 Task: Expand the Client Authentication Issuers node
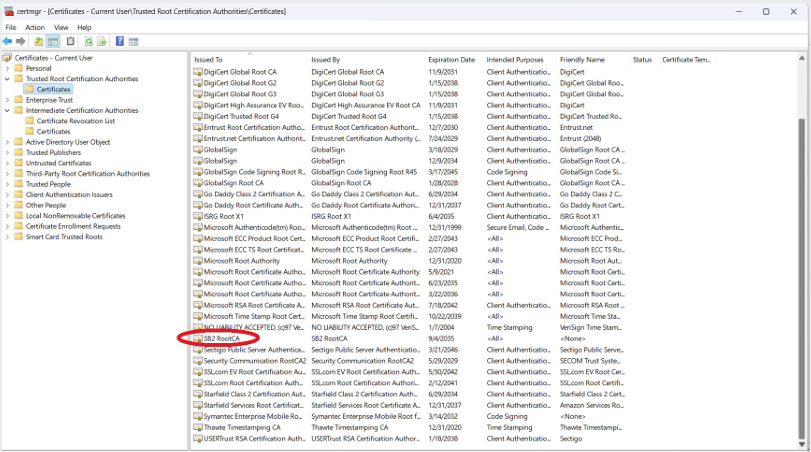[x=7, y=194]
